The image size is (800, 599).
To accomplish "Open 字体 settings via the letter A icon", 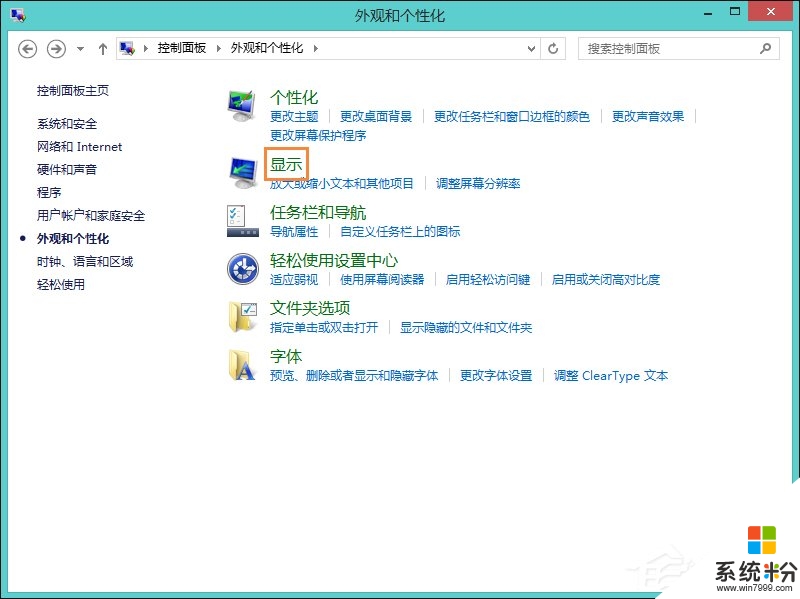I will pyautogui.click(x=241, y=366).
